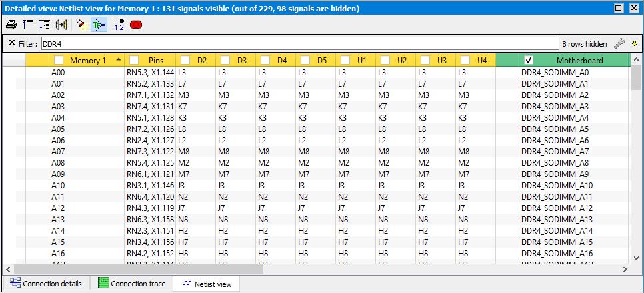Click the arrow over 1 2 icon
The width and height of the screenshot is (644, 293).
119,25
